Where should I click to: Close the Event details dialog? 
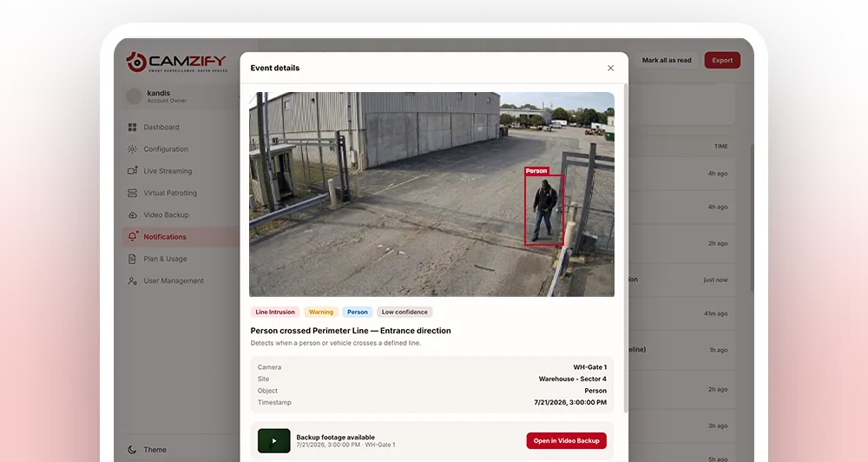coord(610,68)
